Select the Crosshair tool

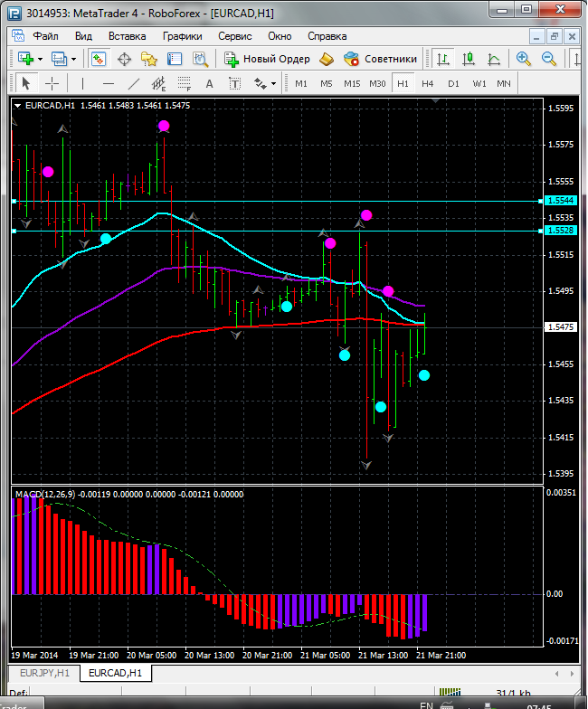tap(52, 83)
